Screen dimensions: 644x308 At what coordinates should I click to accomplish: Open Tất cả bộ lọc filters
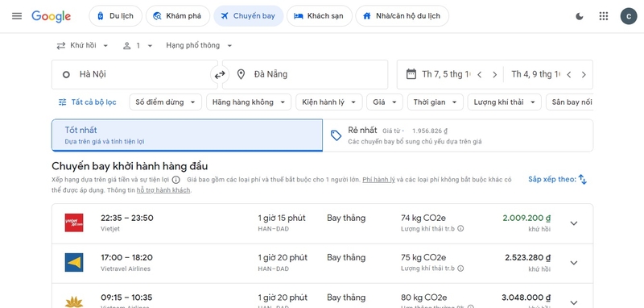(x=88, y=102)
